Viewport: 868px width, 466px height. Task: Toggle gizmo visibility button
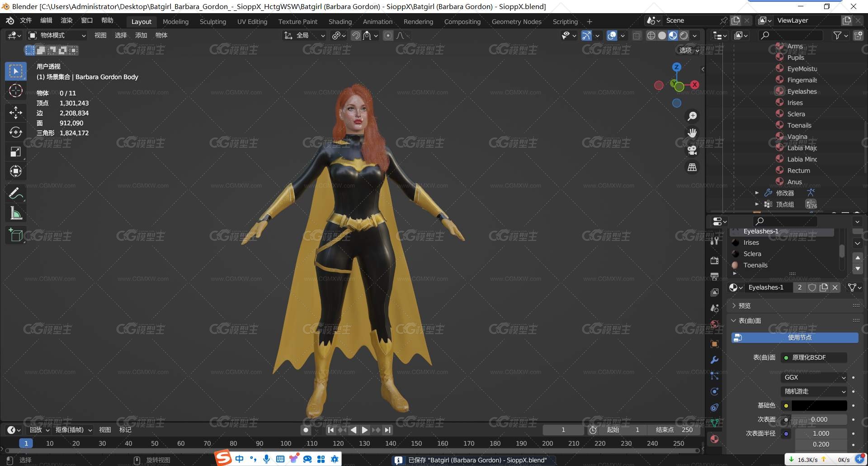[586, 35]
